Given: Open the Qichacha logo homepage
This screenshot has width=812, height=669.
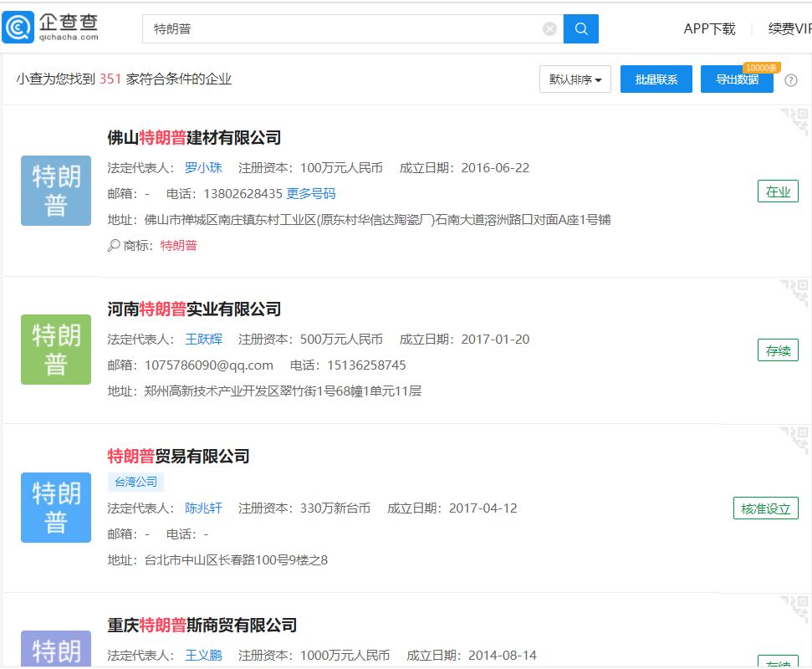Looking at the screenshot, I should (50, 28).
